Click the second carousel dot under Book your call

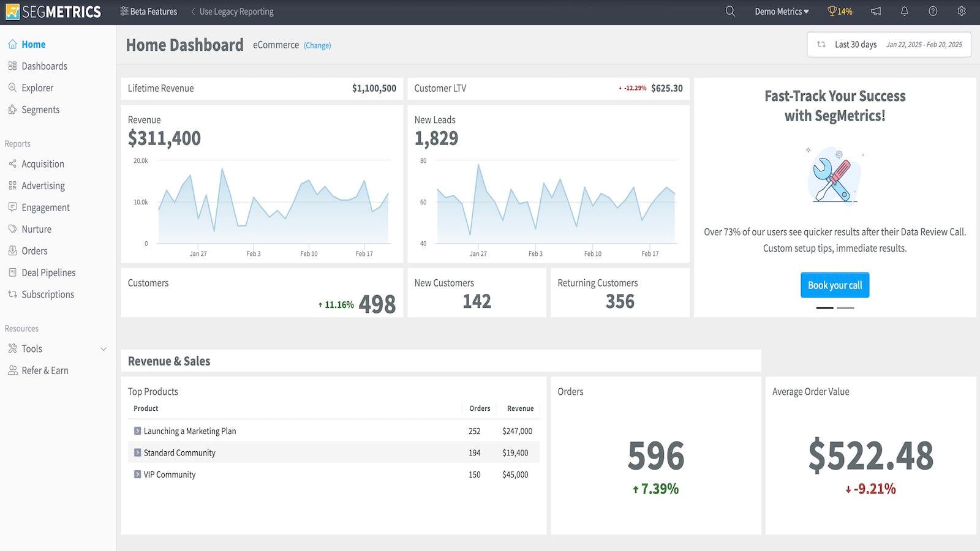pyautogui.click(x=846, y=308)
